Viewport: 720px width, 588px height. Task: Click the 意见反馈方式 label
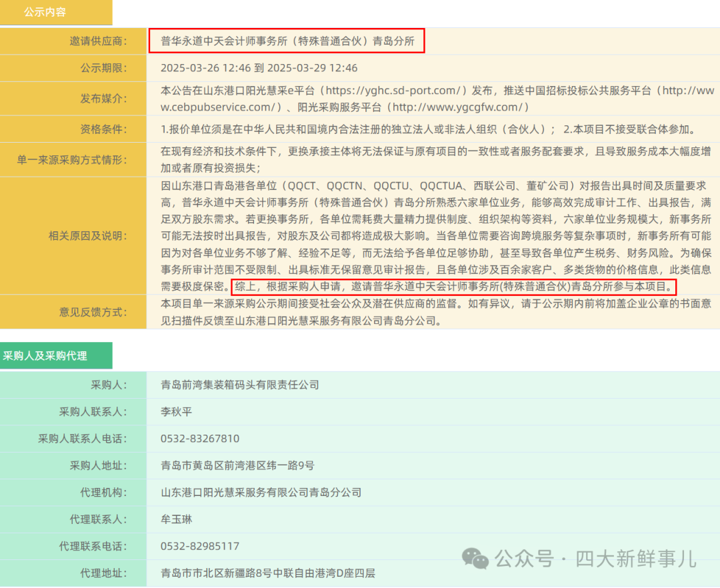point(93,312)
